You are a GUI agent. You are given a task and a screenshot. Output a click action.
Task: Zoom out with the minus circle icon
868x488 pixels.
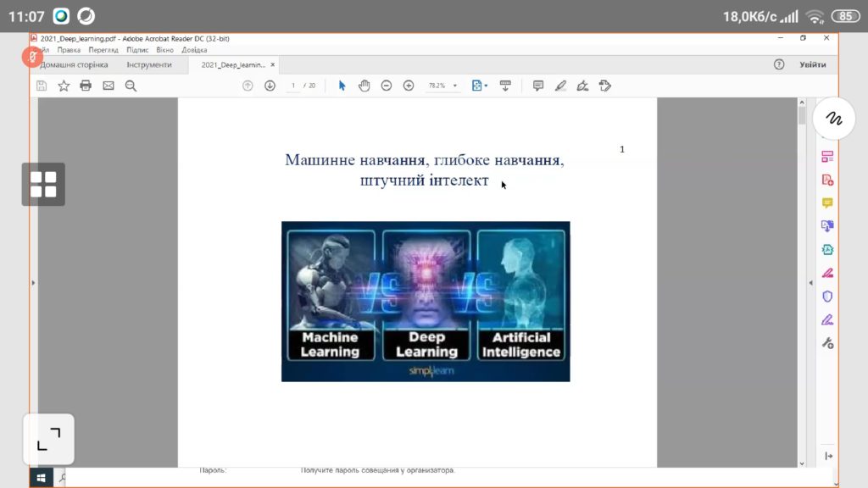pyautogui.click(x=387, y=86)
